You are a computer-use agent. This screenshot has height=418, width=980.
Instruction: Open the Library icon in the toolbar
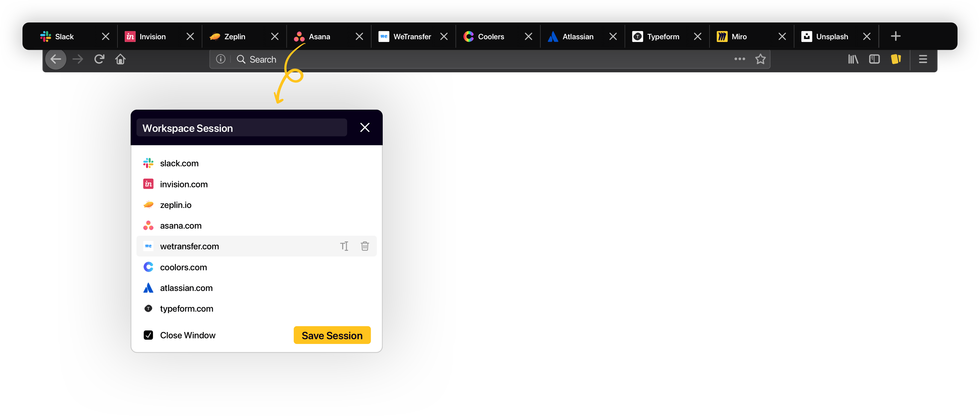[853, 59]
